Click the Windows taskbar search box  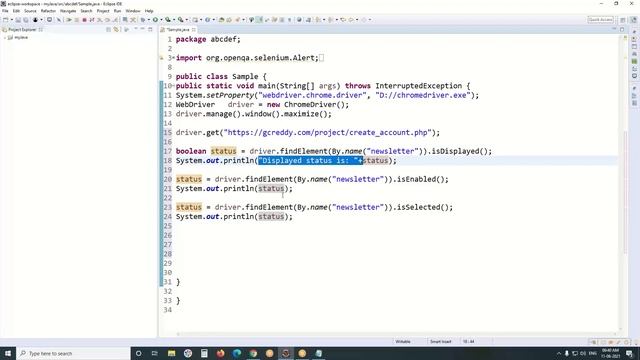point(73,353)
